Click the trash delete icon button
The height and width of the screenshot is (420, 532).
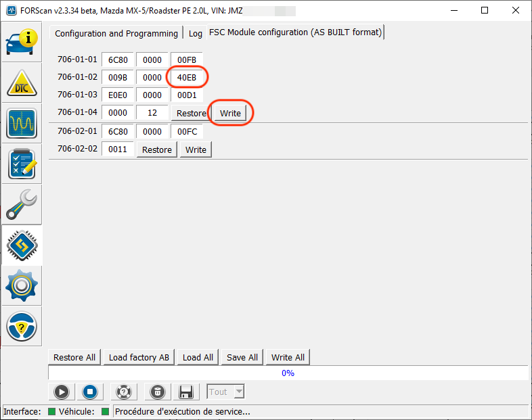point(158,392)
